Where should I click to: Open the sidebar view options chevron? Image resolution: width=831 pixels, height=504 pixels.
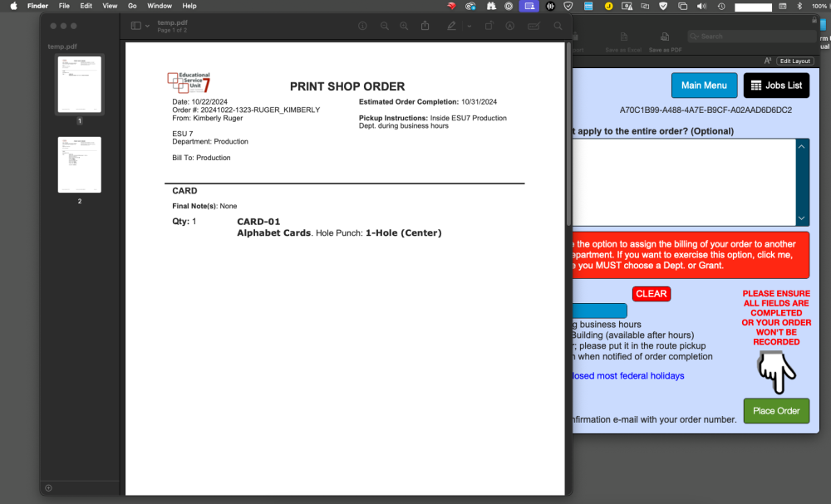(147, 26)
